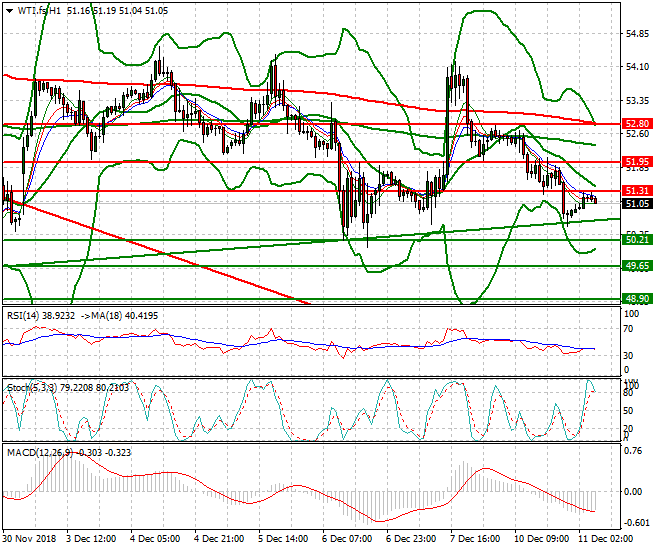
Task: Select the 49.65 green support label
Action: [638, 266]
